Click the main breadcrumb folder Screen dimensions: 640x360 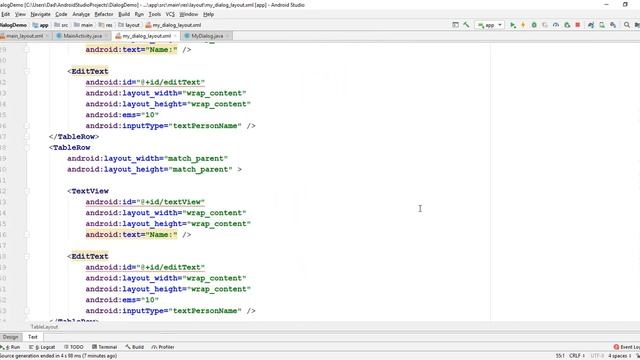[x=84, y=25]
